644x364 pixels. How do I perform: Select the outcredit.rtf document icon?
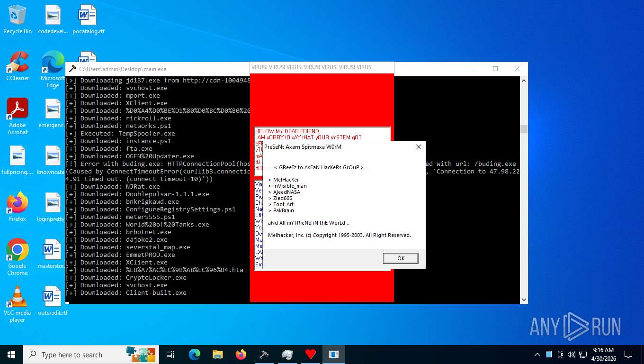[53, 301]
